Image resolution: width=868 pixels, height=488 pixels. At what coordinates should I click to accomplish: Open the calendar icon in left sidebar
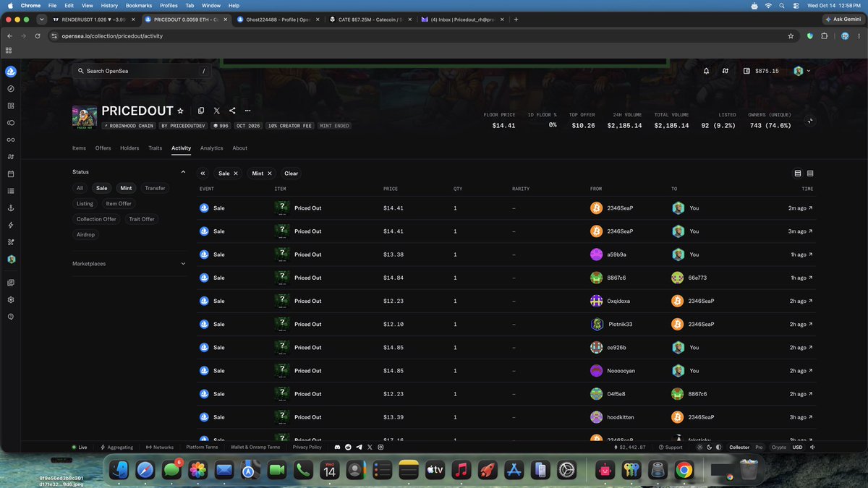coord(11,174)
